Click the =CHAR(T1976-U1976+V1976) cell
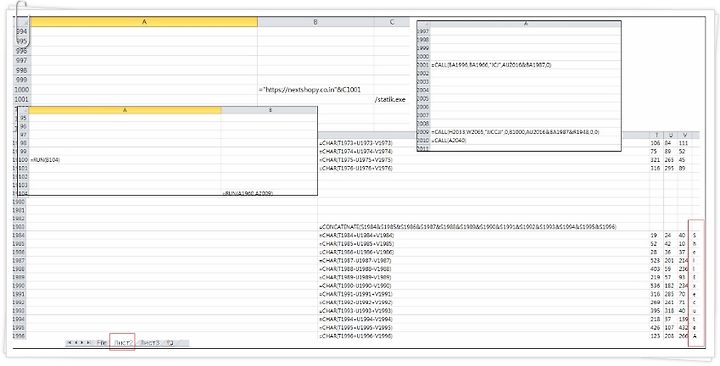Image resolution: width=720 pixels, height=366 pixels. pos(356,168)
